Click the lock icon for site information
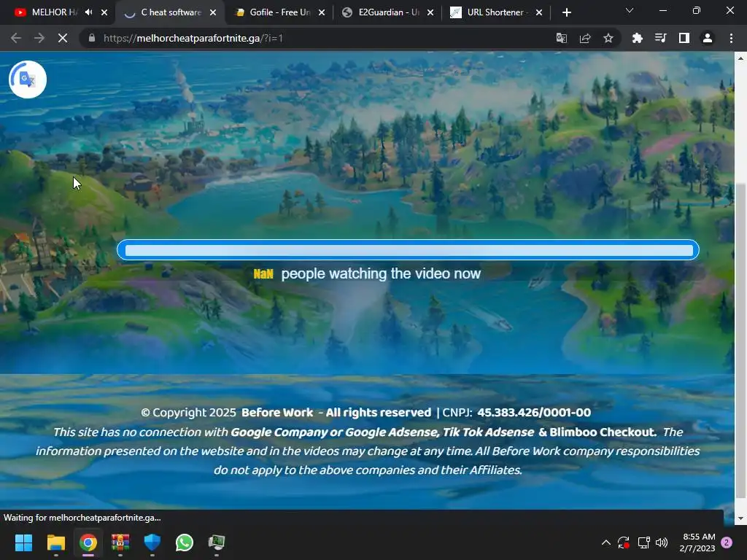Screen dimensions: 747x560 click(x=92, y=38)
